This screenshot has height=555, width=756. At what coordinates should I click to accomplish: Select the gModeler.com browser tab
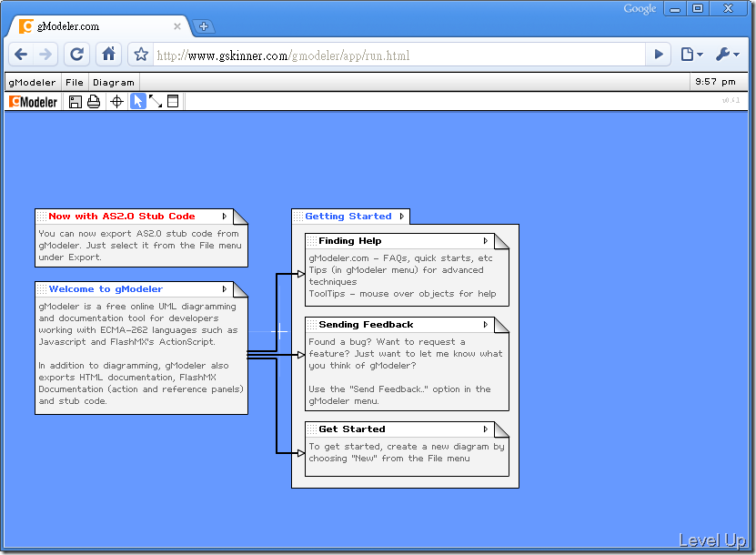point(99,26)
